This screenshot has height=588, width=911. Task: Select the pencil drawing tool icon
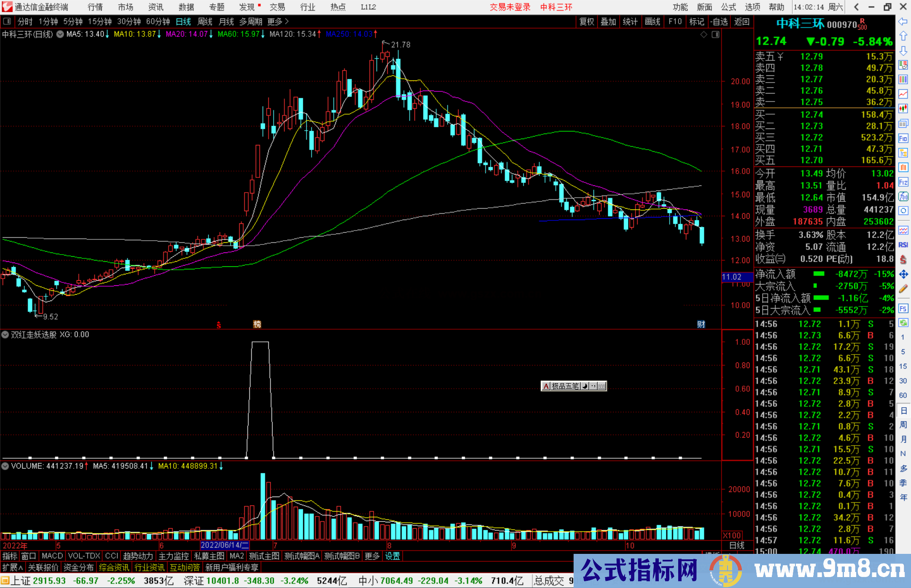pyautogui.click(x=903, y=289)
